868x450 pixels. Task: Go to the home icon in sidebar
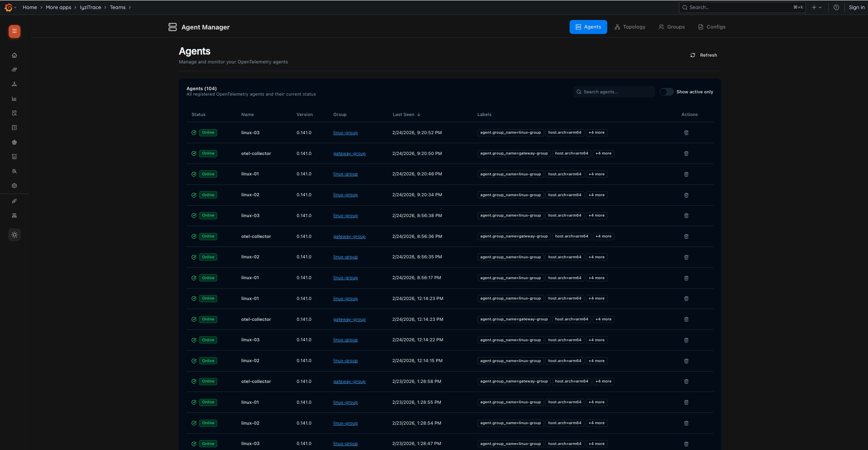tap(15, 55)
